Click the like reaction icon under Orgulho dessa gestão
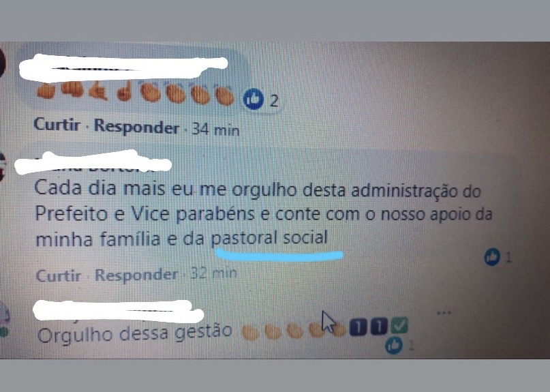Viewport: 550px width, 392px height. click(394, 345)
